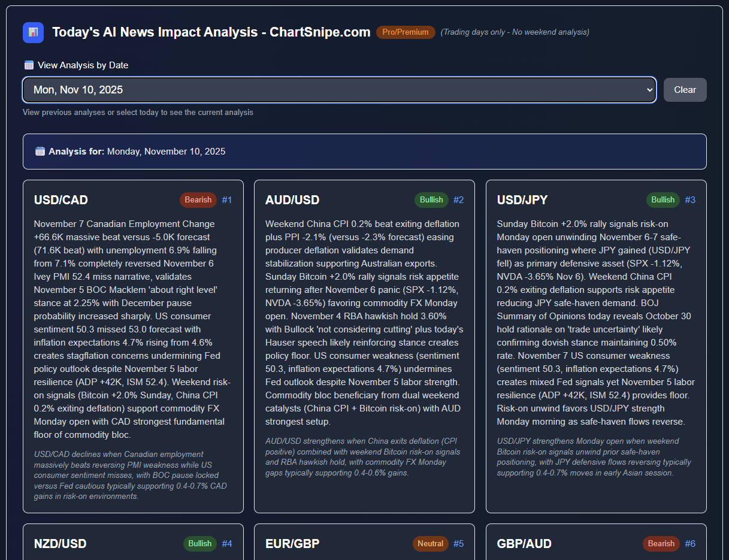This screenshot has width=729, height=560.
Task: Select the Pro/Premium badge in the header
Action: (406, 32)
